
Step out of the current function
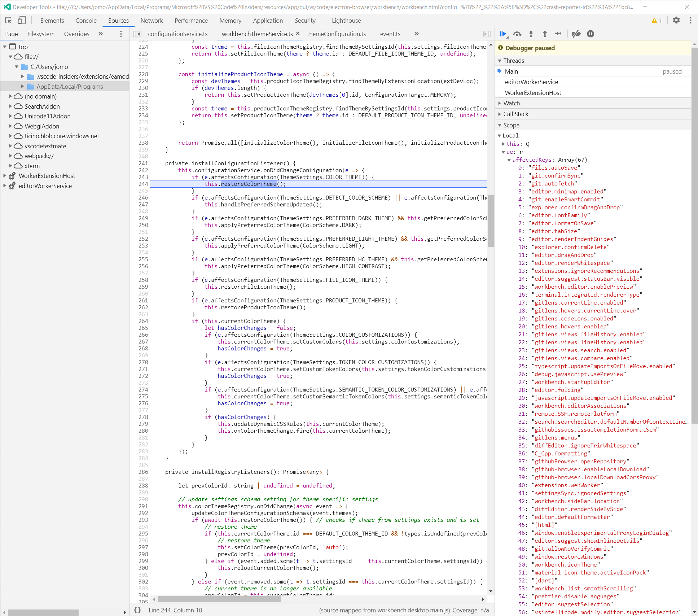click(545, 34)
